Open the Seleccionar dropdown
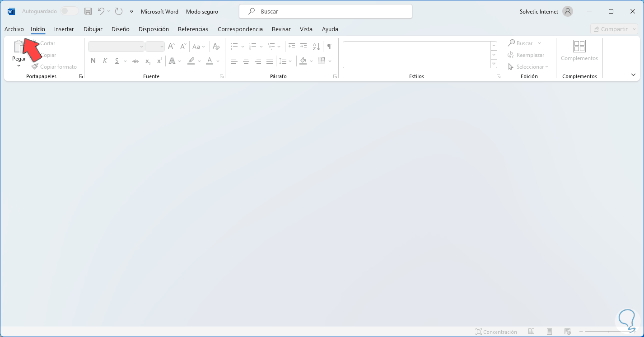 (x=528, y=66)
